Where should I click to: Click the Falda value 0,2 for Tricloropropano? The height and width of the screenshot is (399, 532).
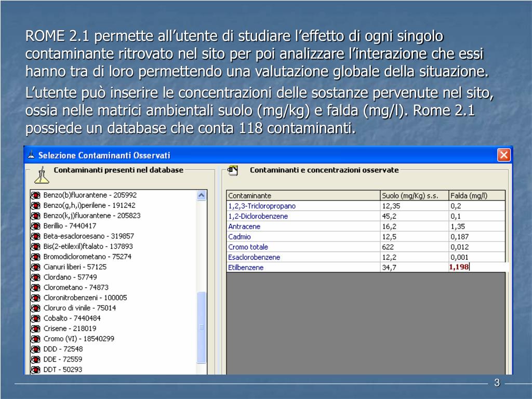(x=456, y=206)
